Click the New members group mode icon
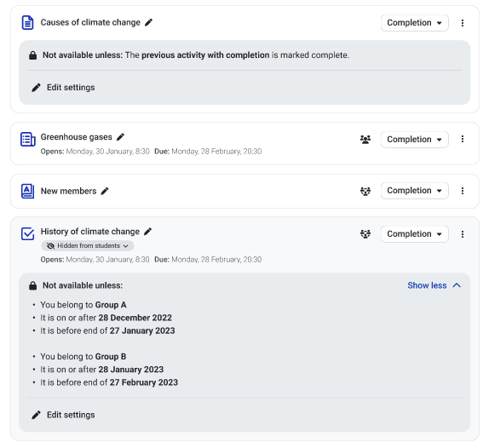This screenshot has height=448, width=489. pos(365,191)
